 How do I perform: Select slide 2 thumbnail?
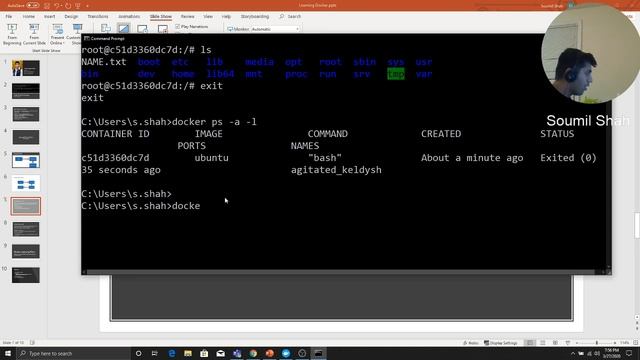pos(26,91)
